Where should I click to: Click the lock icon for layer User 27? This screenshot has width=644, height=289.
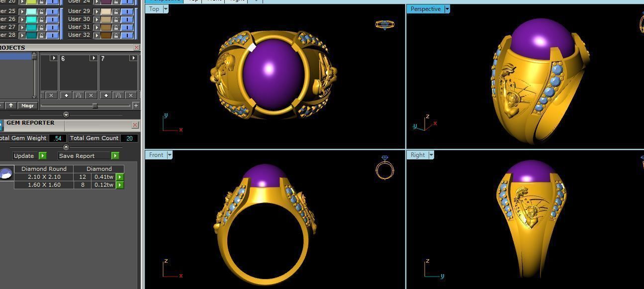click(41, 27)
